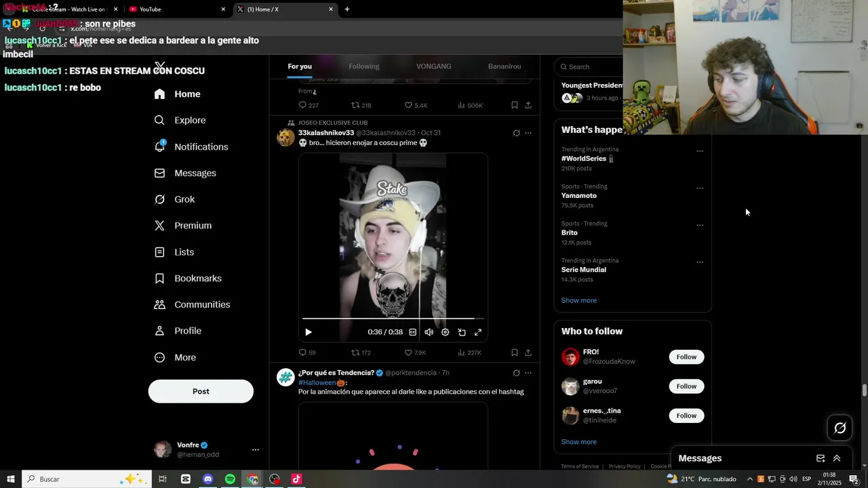Open options for #WorldSeries trend
The height and width of the screenshot is (488, 868).
tap(700, 151)
